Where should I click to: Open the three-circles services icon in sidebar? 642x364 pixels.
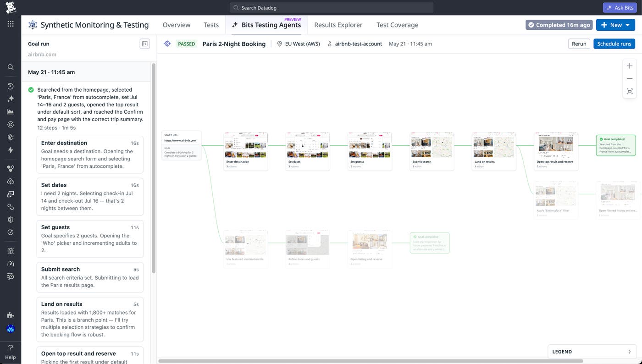(11, 169)
